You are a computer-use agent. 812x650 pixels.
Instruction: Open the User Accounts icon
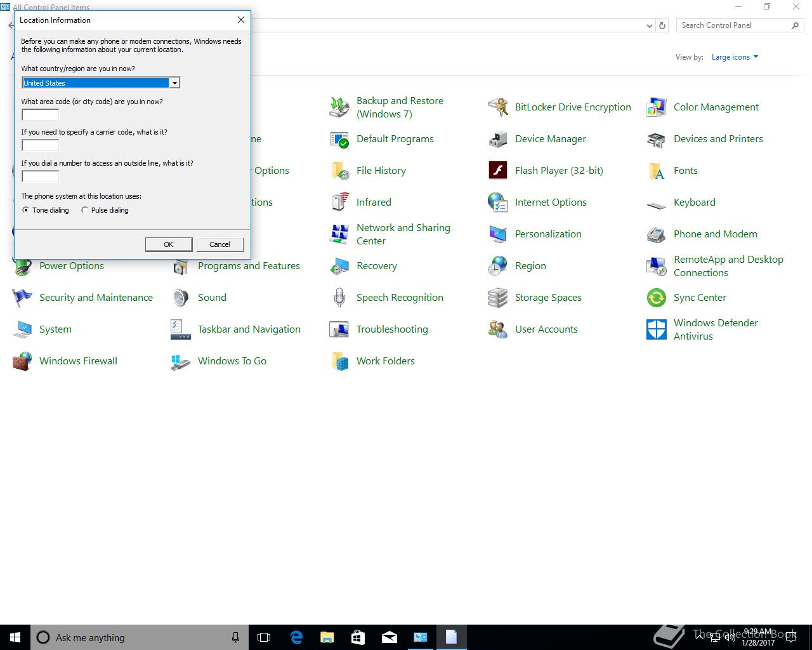(x=498, y=329)
